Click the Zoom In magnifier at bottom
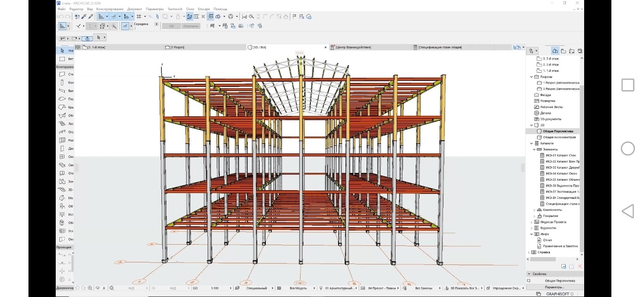The height and width of the screenshot is (297, 644). point(90,288)
